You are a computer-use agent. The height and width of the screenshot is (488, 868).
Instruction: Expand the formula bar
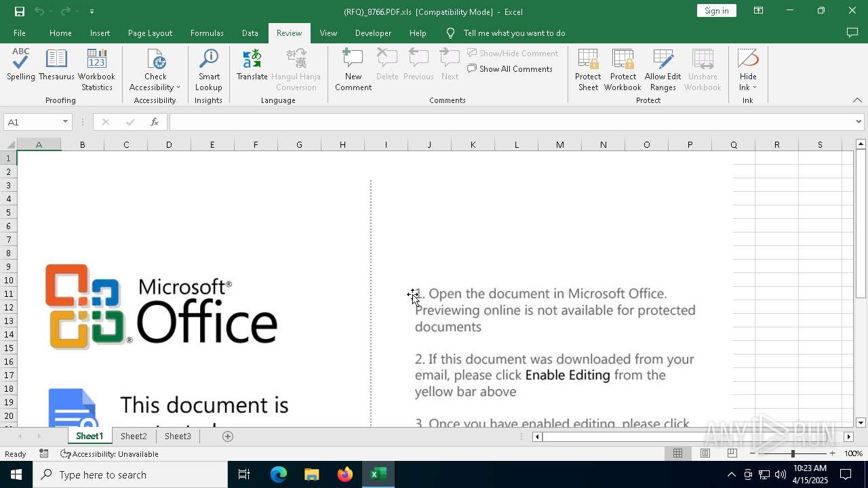click(859, 122)
